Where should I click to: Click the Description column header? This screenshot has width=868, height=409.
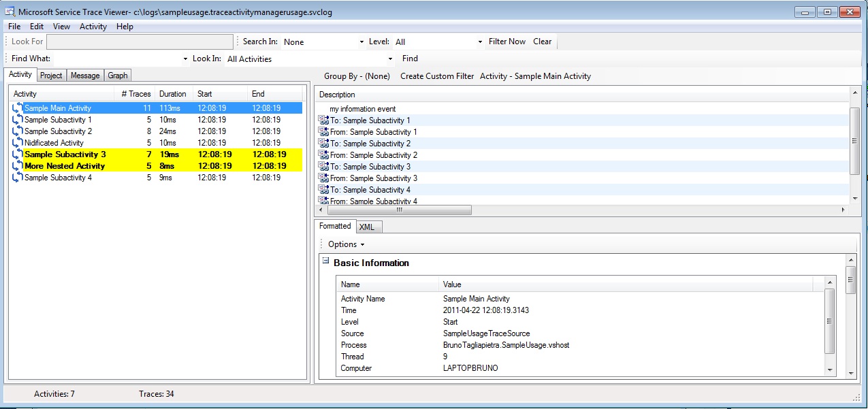583,95
